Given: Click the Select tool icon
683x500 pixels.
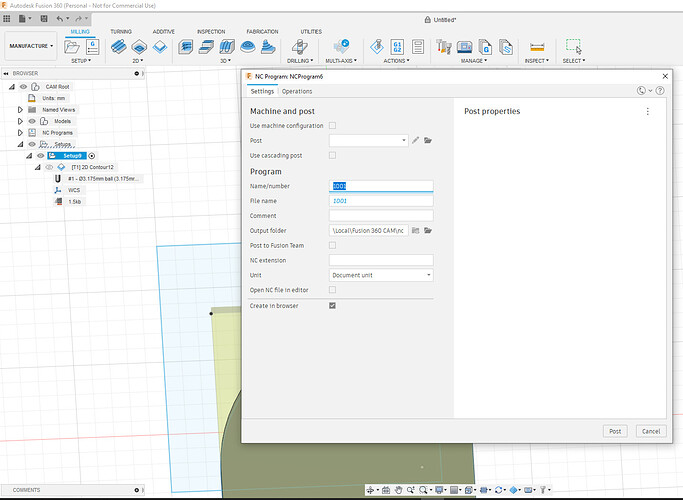Looking at the screenshot, I should pyautogui.click(x=573, y=46).
